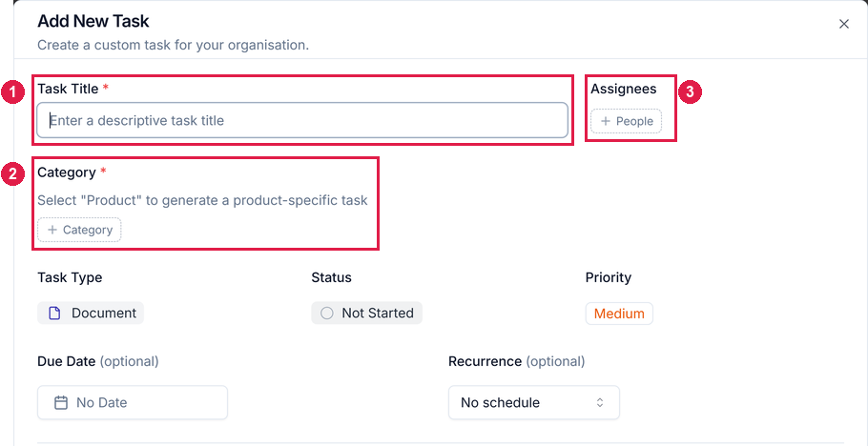Open the No schedule recurrence dropdown
868x446 pixels.
tap(533, 402)
